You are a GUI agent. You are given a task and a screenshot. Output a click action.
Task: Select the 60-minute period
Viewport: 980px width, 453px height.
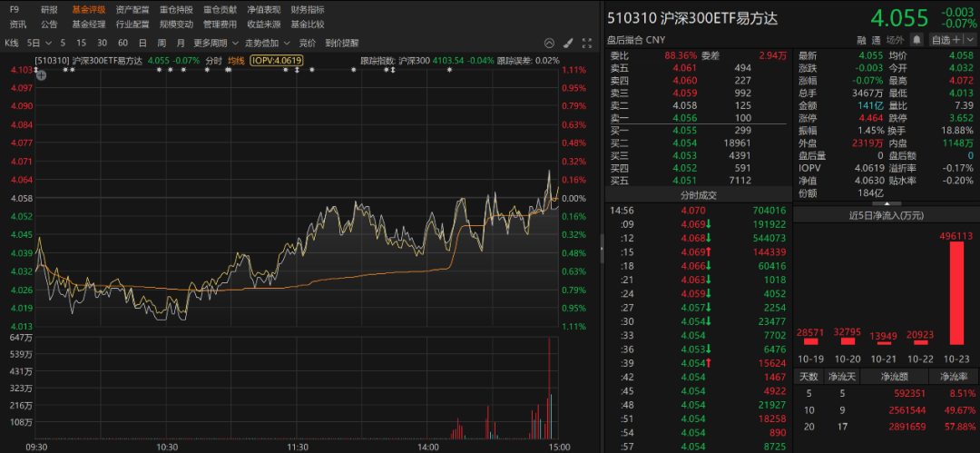pyautogui.click(x=122, y=44)
